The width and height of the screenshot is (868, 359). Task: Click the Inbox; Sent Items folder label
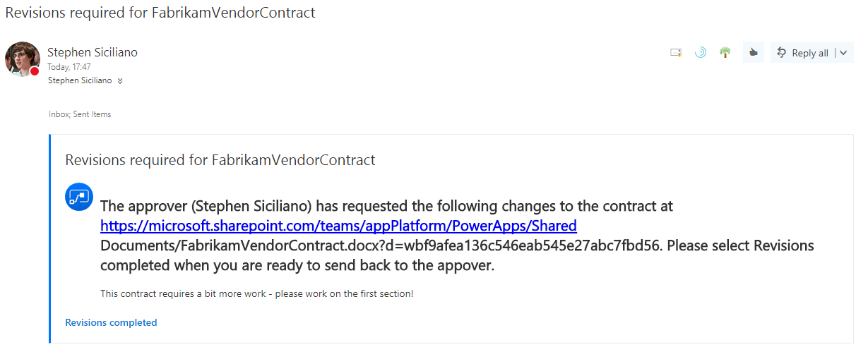(79, 114)
